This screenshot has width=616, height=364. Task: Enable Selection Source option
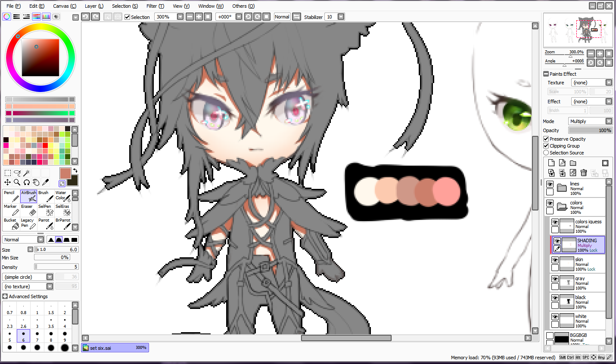click(546, 153)
